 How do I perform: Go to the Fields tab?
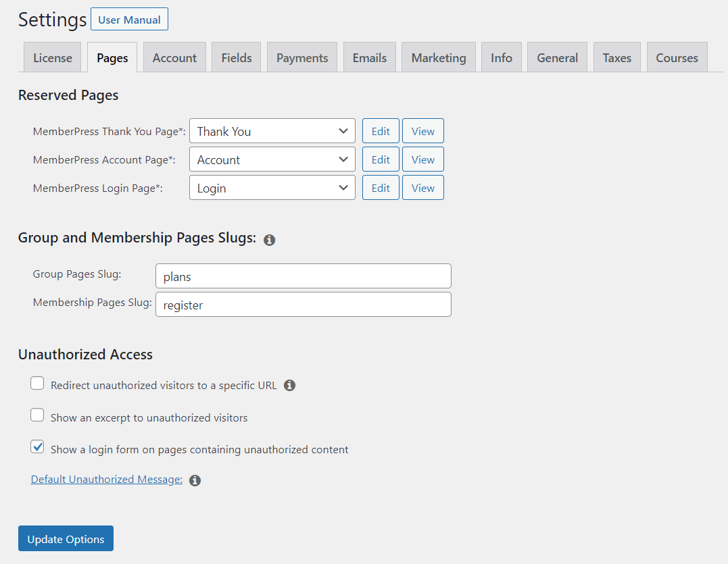237,57
